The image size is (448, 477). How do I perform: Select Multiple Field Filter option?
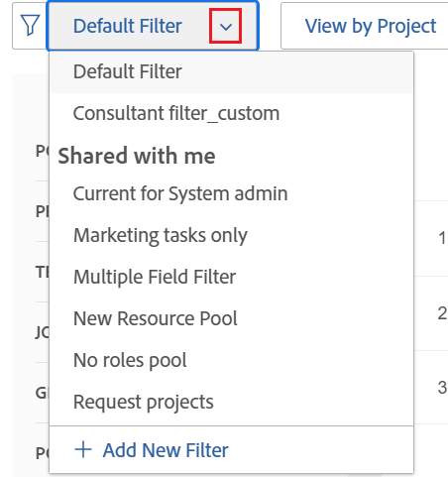pos(231,277)
